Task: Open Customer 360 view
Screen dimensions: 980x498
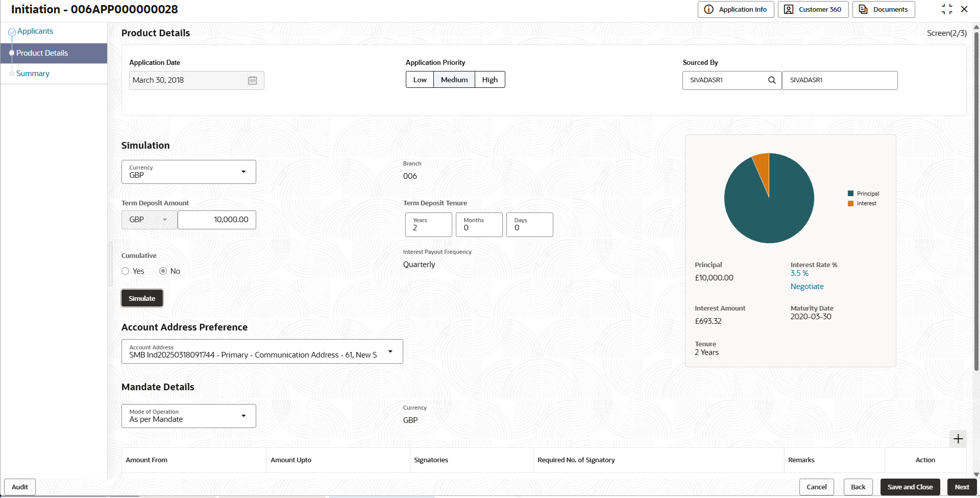Action: (x=813, y=9)
